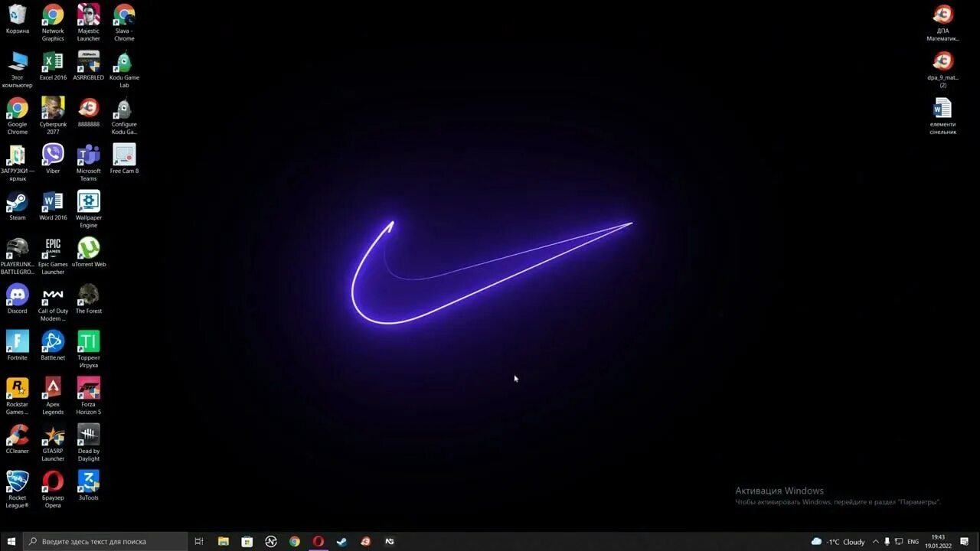Open File Explorer from the taskbar
This screenshot has height=551, width=980.
pyautogui.click(x=224, y=541)
